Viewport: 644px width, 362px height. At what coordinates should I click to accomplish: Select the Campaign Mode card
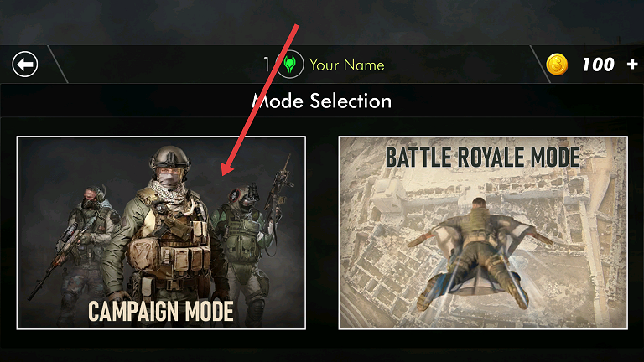tap(161, 233)
